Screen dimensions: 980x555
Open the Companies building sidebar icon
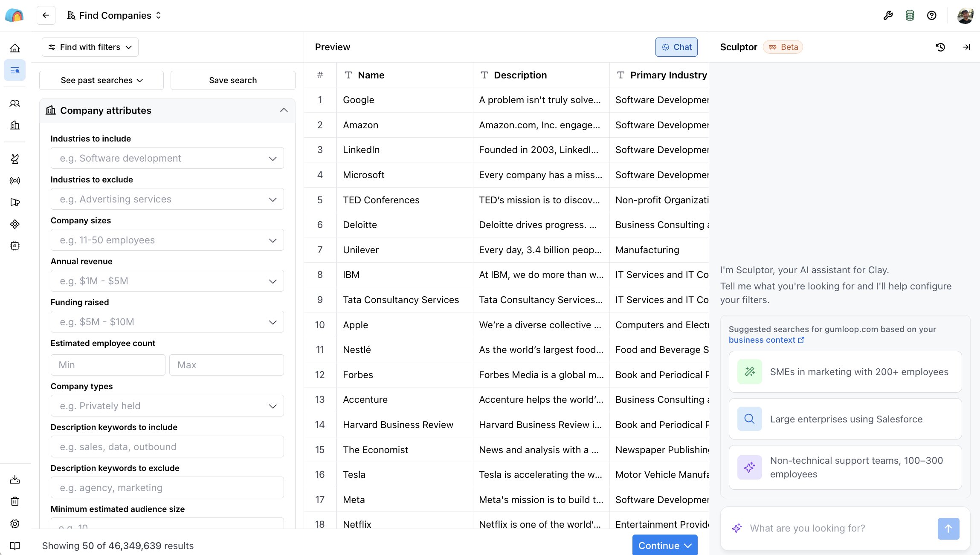pos(15,125)
